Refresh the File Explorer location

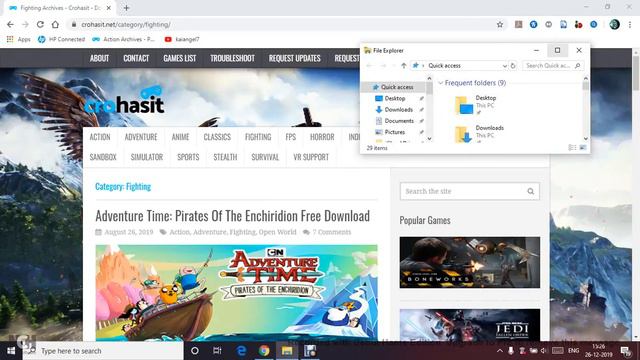[513, 66]
